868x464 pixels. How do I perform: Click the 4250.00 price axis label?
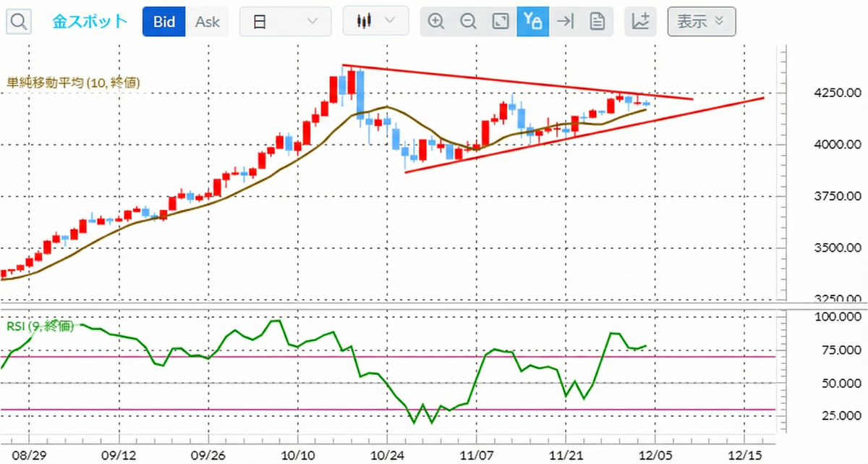pos(839,93)
